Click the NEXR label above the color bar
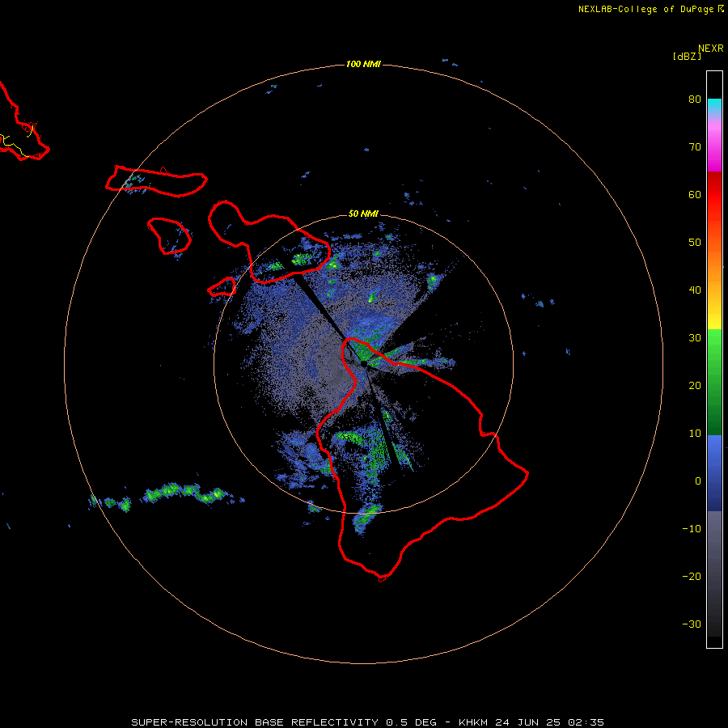This screenshot has height=728, width=728. coord(710,49)
